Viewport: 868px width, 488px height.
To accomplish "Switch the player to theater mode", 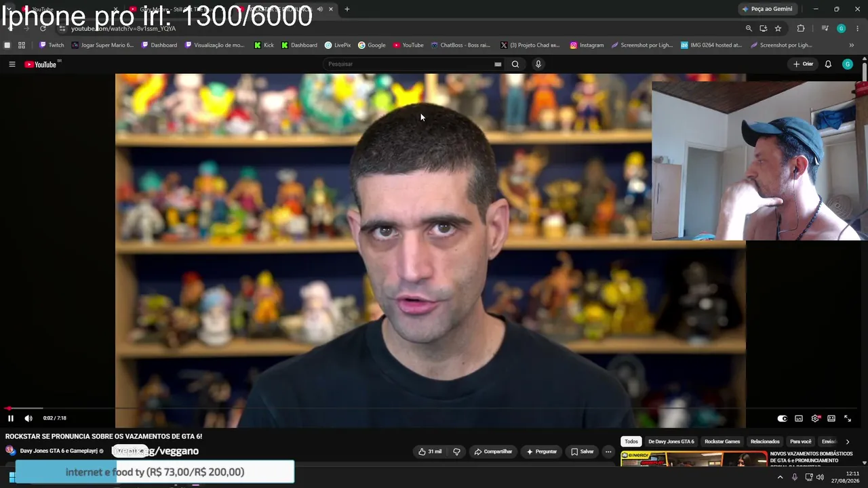I will [831, 418].
